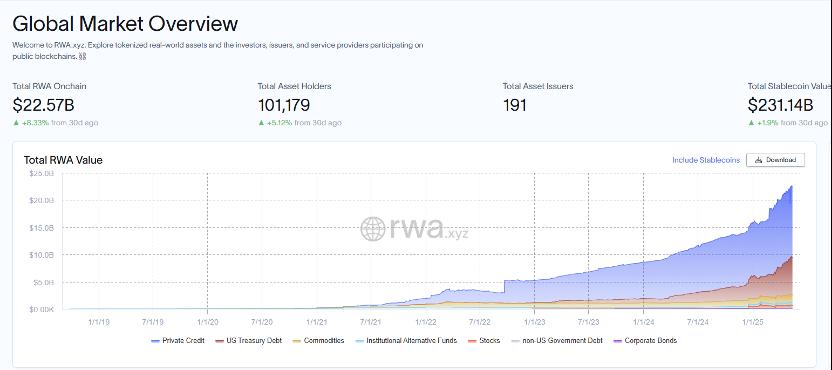Screen dimensions: 832x370
Task: Toggle Stocks legend series
Action: tap(483, 340)
